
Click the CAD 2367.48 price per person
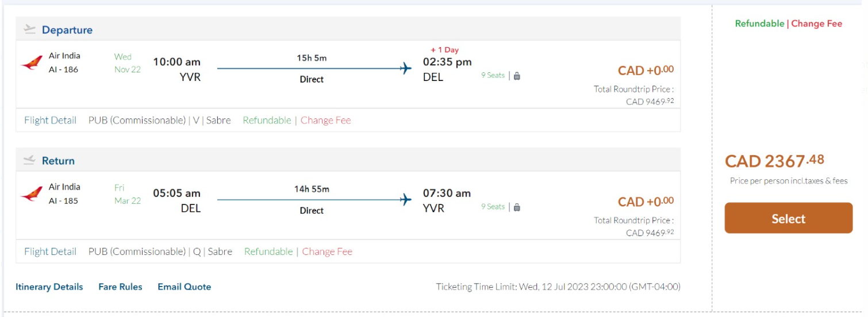(774, 161)
